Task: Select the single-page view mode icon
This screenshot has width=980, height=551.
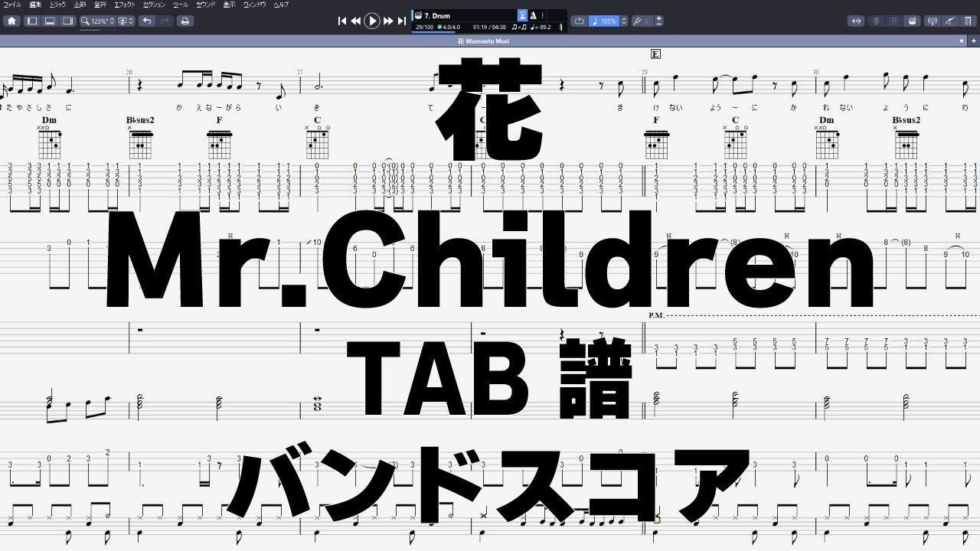Action: [x=34, y=21]
